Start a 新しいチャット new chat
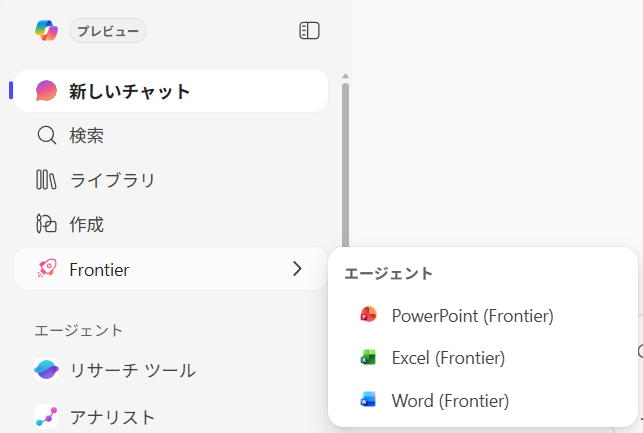 (x=171, y=91)
